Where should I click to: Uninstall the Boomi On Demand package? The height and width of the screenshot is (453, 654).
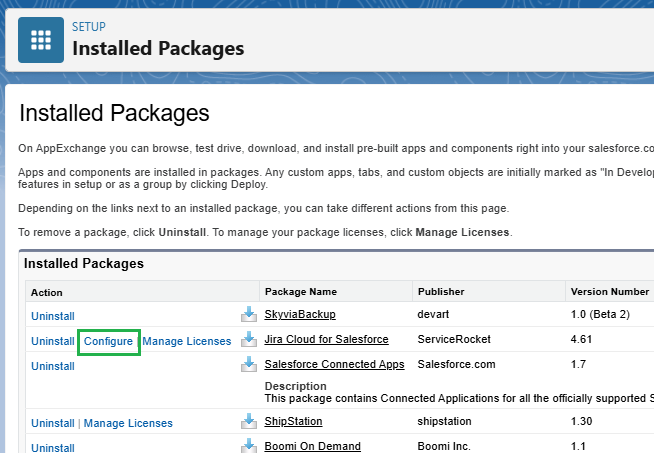tap(52, 447)
